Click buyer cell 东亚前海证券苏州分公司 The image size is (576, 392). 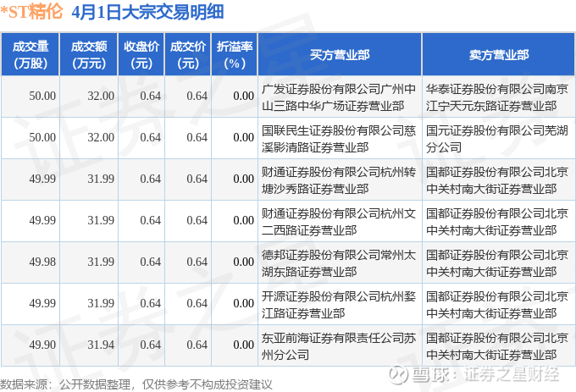click(339, 346)
